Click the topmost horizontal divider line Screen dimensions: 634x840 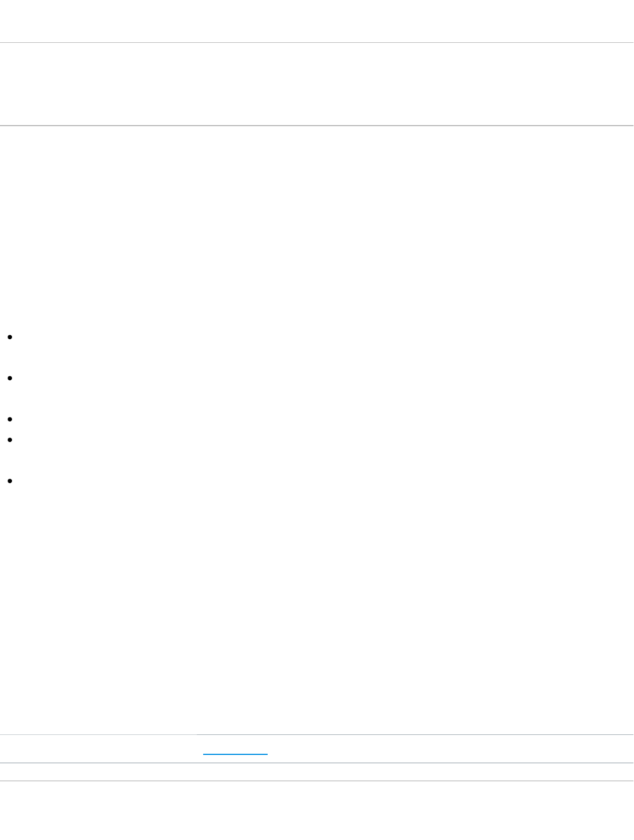pos(317,42)
